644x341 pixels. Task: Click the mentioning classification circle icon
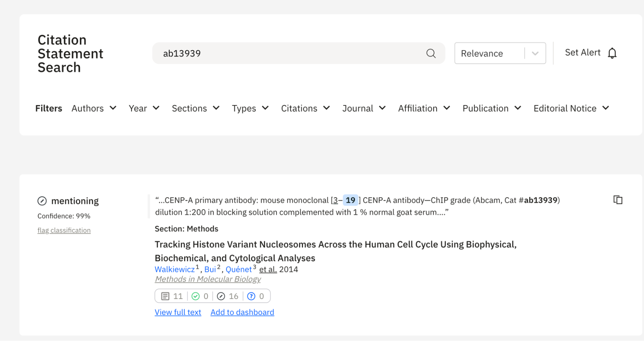(x=42, y=201)
